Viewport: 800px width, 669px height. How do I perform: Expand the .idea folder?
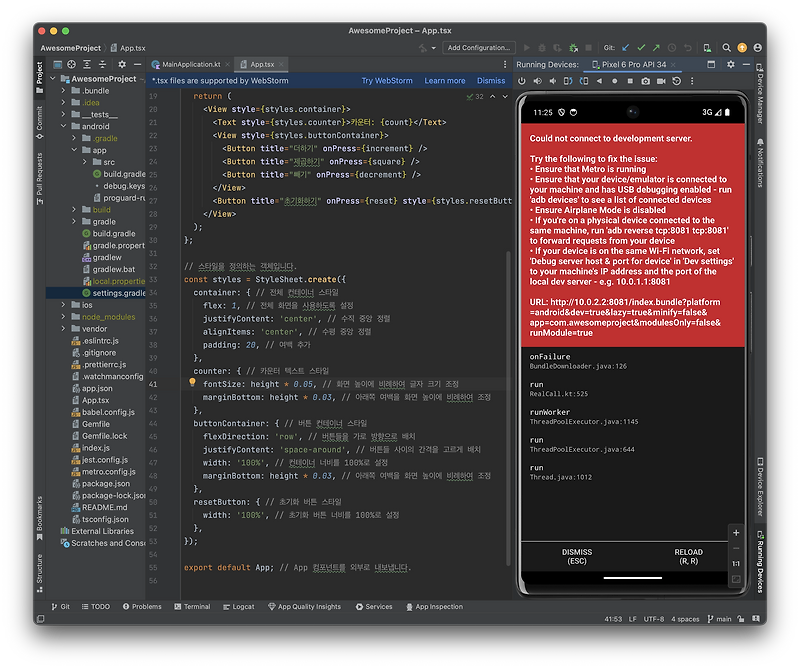coord(63,102)
